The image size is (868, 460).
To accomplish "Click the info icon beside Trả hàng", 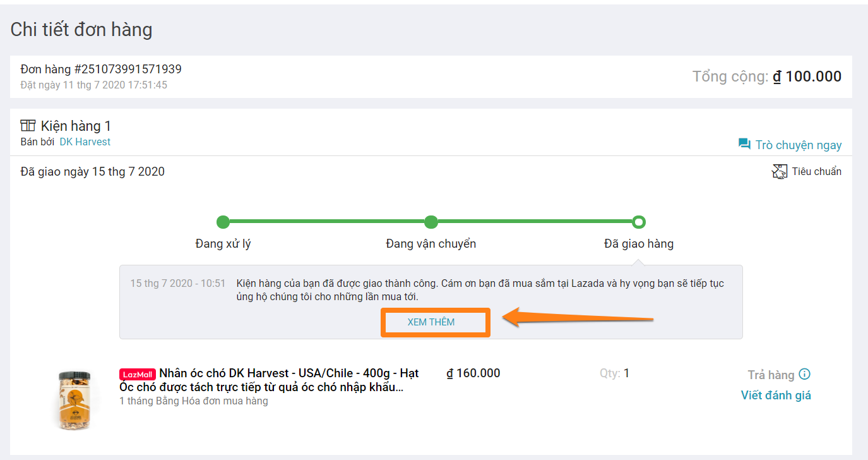I will [804, 374].
